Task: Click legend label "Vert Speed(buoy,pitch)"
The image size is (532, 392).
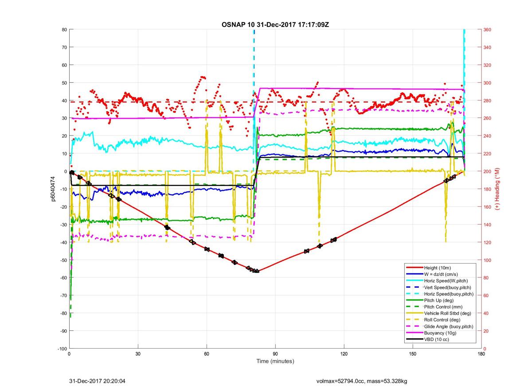Action: (447, 287)
